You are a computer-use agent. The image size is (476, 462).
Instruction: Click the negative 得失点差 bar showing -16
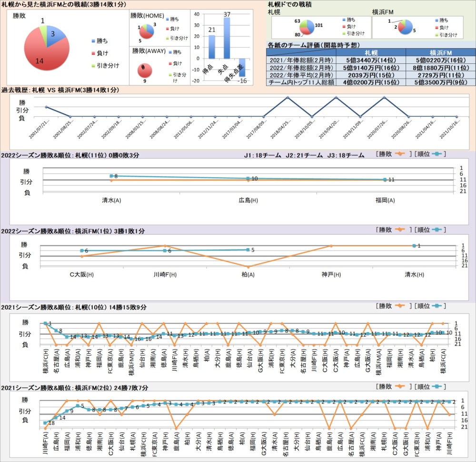click(x=242, y=67)
